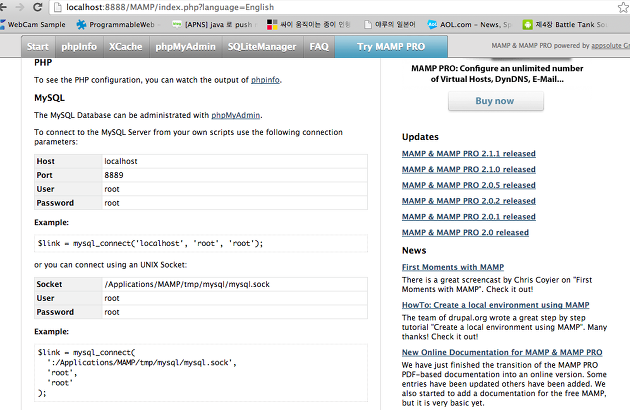Click the Port label in the table
630x410 pixels.
click(44, 175)
